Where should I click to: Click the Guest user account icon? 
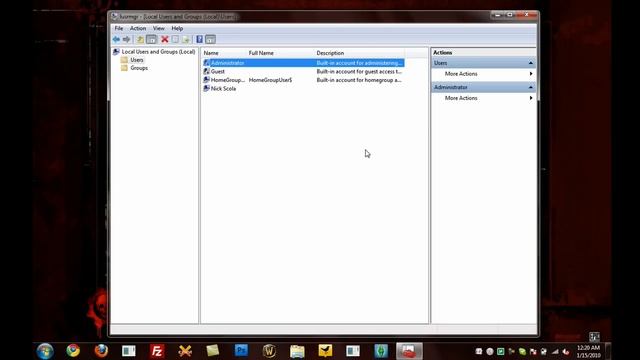pos(207,71)
